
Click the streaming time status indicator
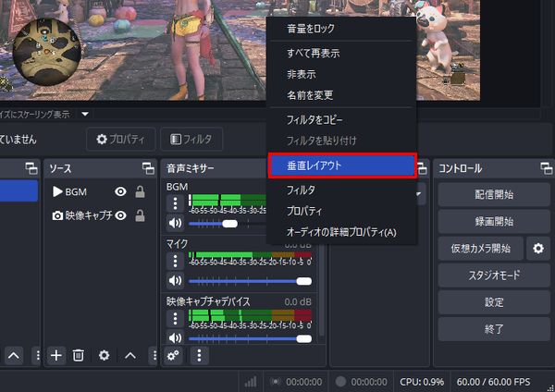(x=296, y=382)
